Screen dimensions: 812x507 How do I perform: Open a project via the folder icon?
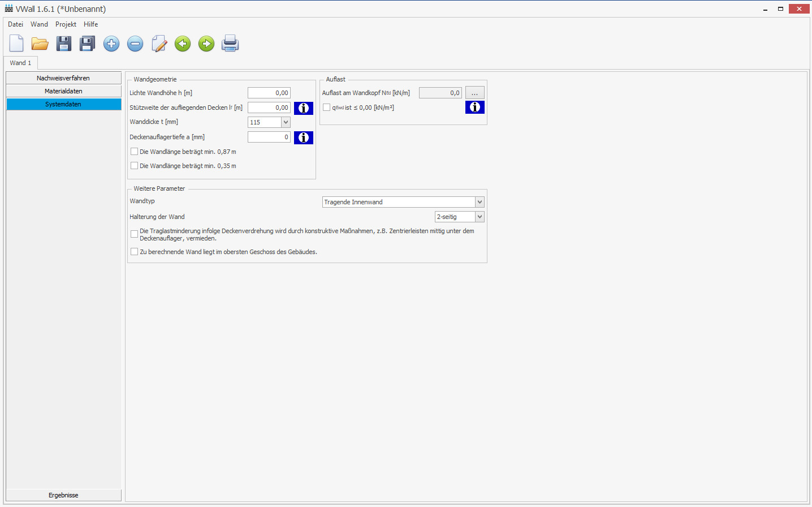coord(40,44)
